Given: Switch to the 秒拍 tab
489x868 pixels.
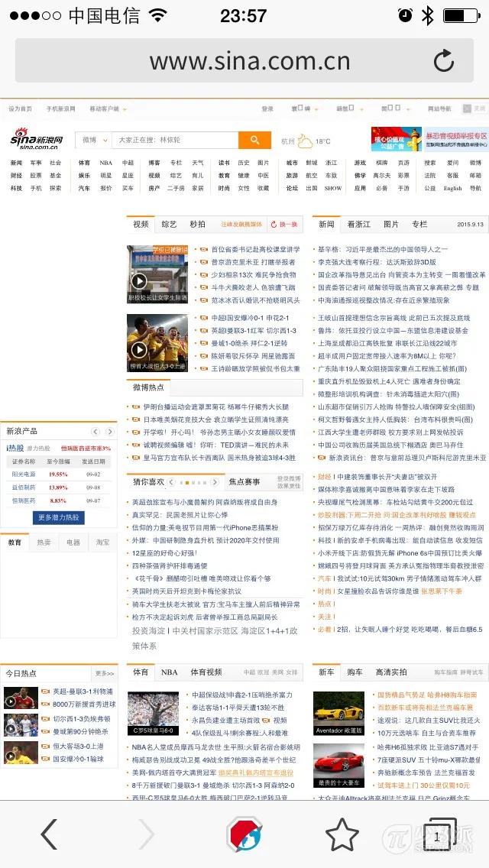Looking at the screenshot, I should [x=197, y=224].
